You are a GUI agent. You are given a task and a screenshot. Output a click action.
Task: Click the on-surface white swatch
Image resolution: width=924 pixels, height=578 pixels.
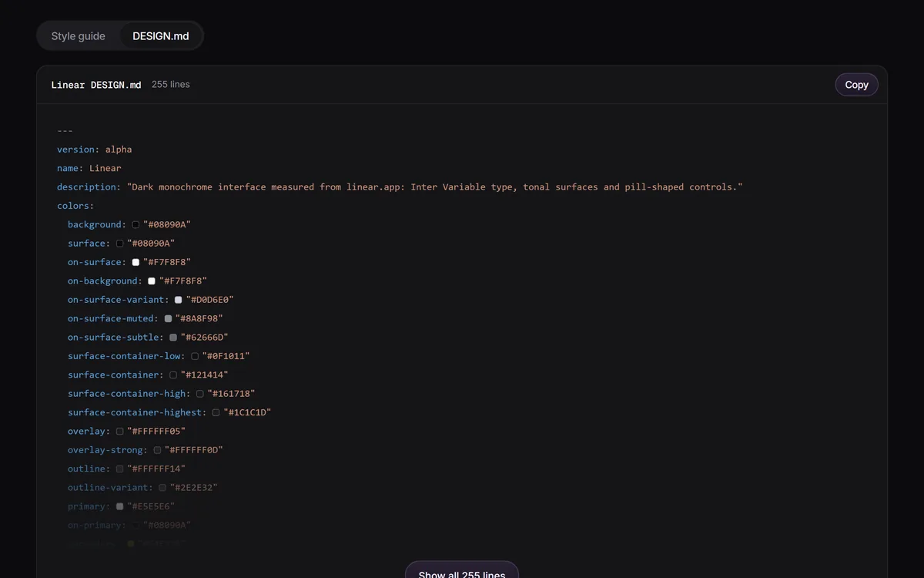pos(136,262)
